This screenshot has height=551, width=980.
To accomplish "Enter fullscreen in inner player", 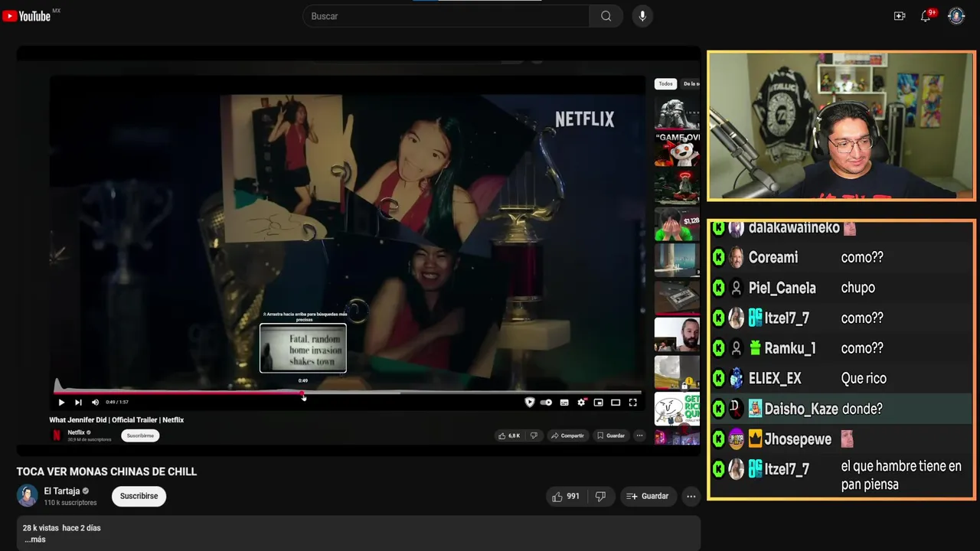I will point(633,402).
